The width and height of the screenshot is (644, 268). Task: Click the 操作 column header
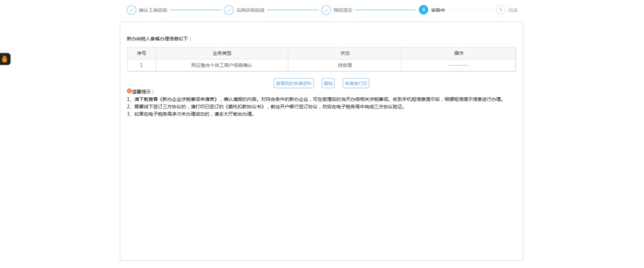point(458,53)
